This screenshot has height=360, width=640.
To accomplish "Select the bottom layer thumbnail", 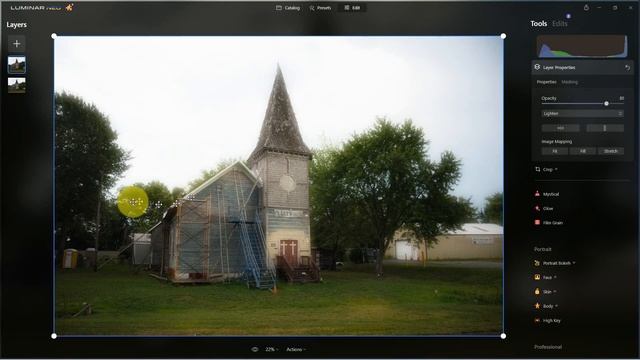I will click(17, 85).
